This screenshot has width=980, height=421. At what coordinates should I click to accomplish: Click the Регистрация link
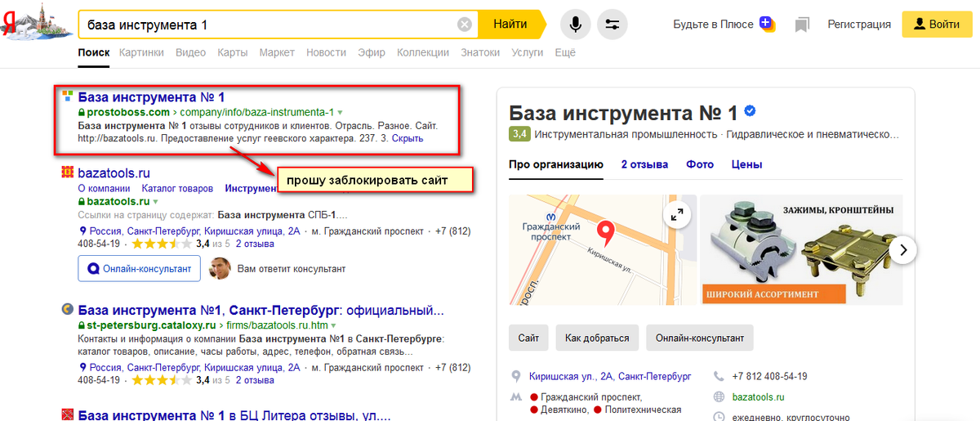click(x=859, y=25)
